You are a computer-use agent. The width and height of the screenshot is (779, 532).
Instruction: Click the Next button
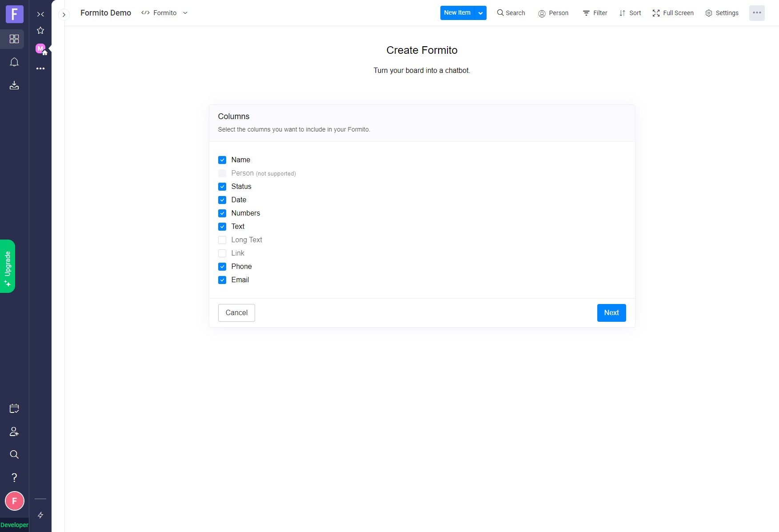point(611,313)
